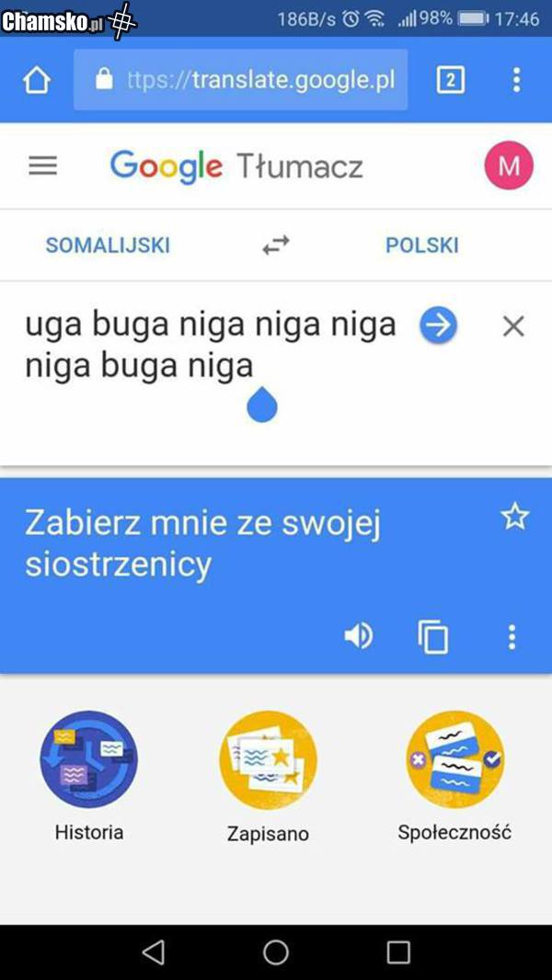The width and height of the screenshot is (552, 980).
Task: Open the Społeczność community section
Action: pyautogui.click(x=454, y=778)
